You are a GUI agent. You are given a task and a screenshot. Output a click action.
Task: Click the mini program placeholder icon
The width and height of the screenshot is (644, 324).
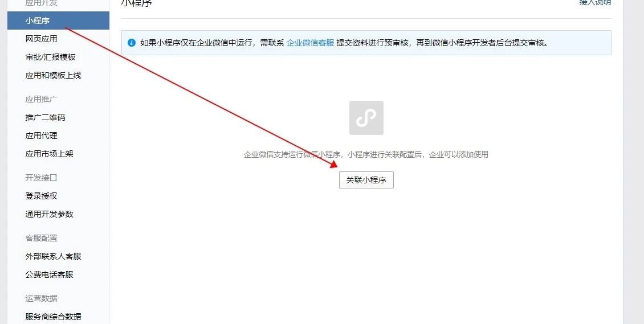pos(366,118)
